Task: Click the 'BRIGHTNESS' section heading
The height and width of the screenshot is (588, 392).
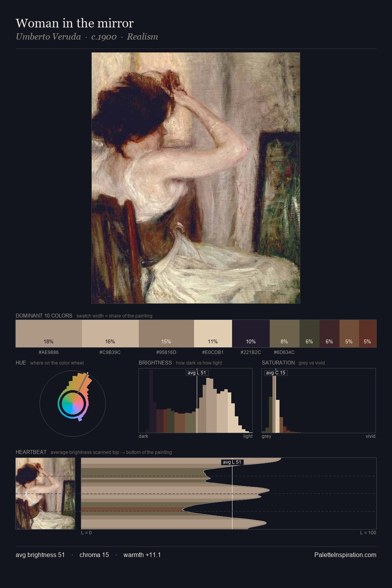Action: 155,363
